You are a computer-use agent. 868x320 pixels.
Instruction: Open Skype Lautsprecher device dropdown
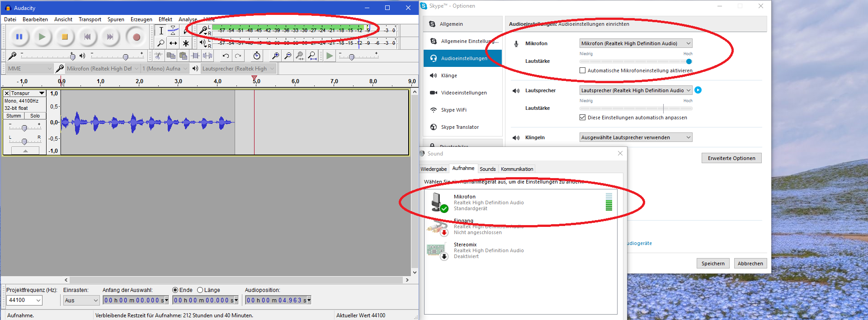click(636, 90)
